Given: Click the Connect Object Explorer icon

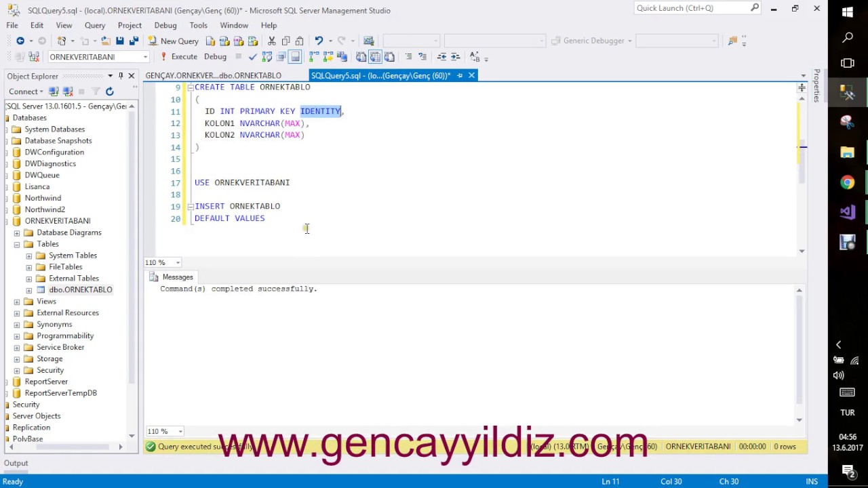Looking at the screenshot, I should point(53,91).
